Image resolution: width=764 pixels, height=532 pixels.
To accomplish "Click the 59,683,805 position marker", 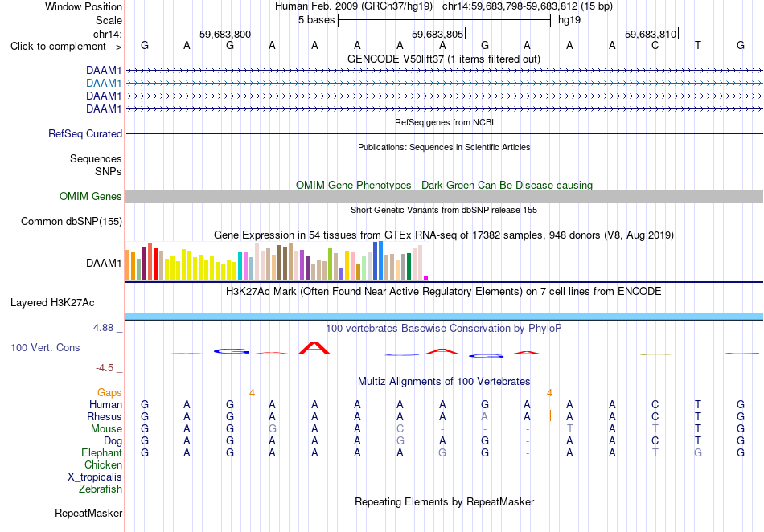I will click(x=437, y=34).
